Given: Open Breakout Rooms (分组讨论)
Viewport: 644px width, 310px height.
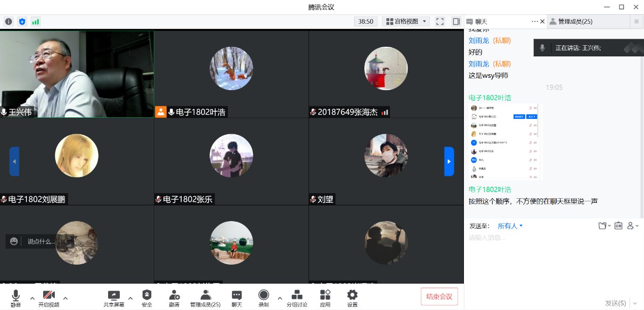Looking at the screenshot, I should coord(297,298).
